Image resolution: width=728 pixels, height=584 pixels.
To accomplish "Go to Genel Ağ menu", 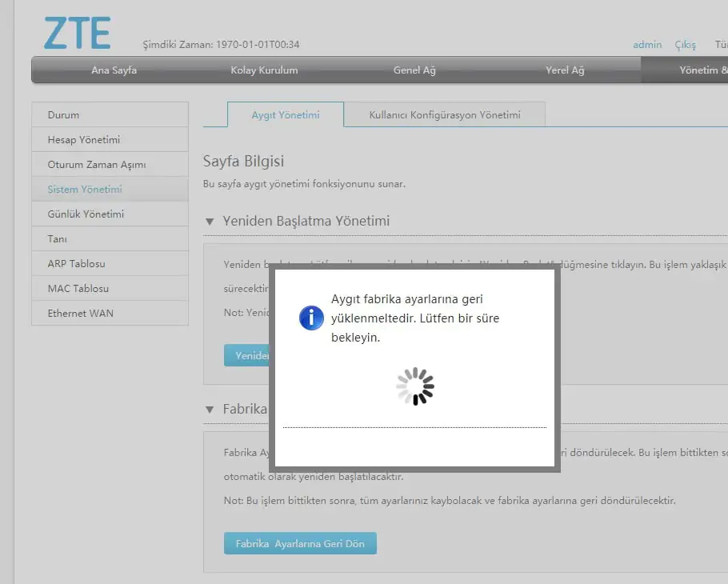I will (414, 70).
